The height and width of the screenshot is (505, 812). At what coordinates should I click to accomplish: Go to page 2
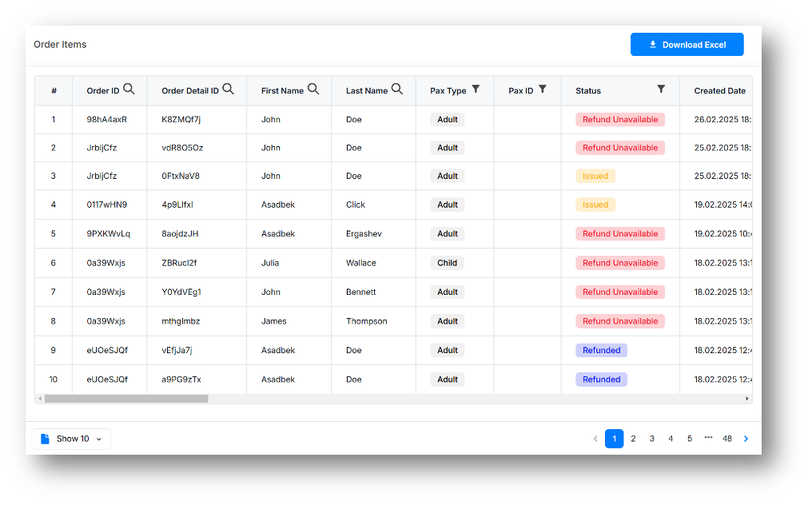coord(633,439)
